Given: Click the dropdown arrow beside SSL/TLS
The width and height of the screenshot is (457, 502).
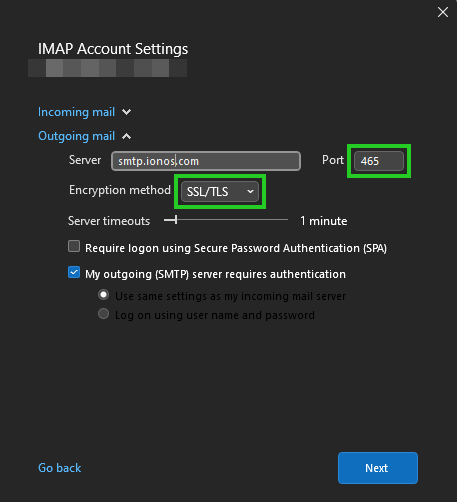Looking at the screenshot, I should tap(250, 192).
